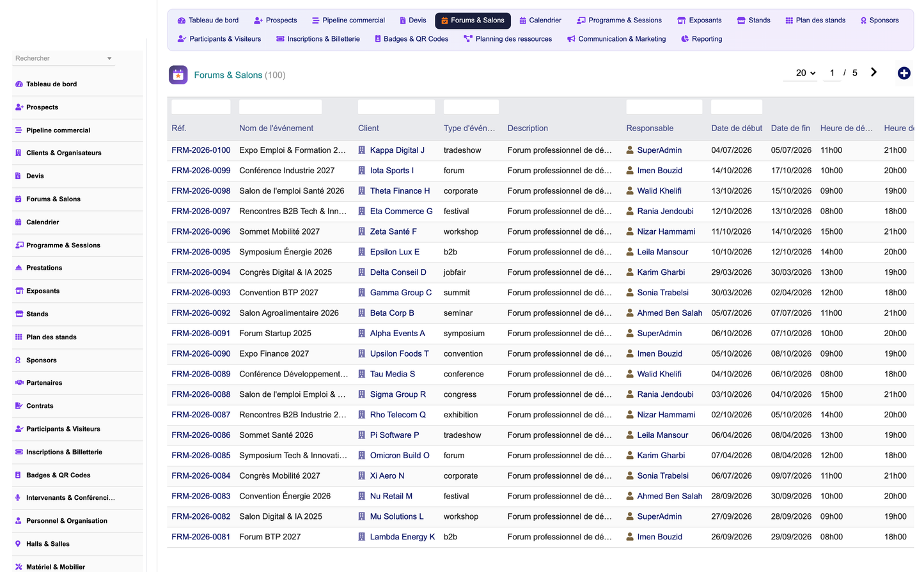Image resolution: width=924 pixels, height=572 pixels.
Task: Click the Halls & Salles pin icon
Action: coord(19,544)
